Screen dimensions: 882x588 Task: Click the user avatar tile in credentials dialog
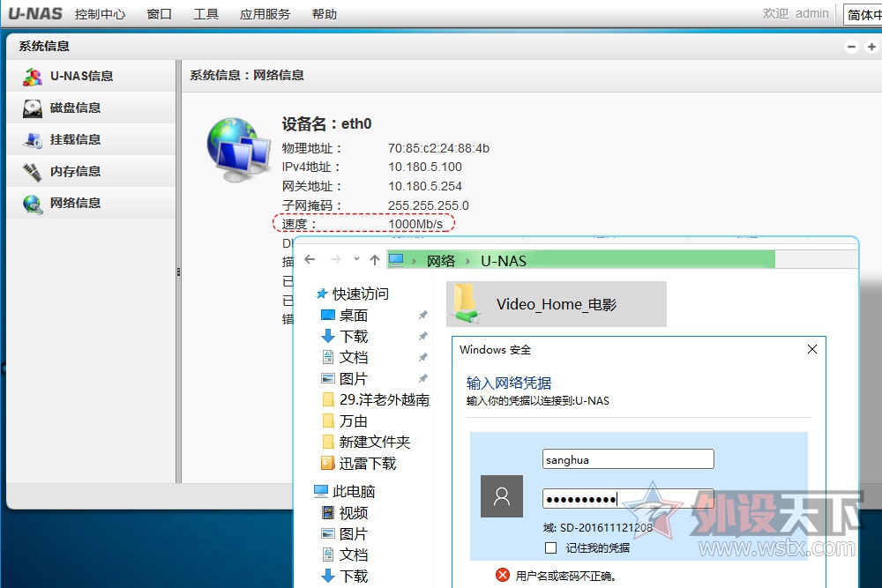[x=502, y=495]
